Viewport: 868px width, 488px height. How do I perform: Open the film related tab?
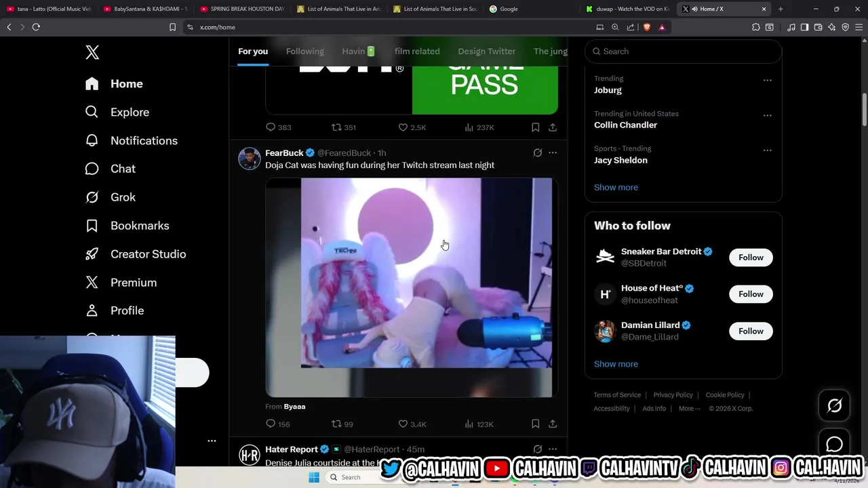coord(417,52)
